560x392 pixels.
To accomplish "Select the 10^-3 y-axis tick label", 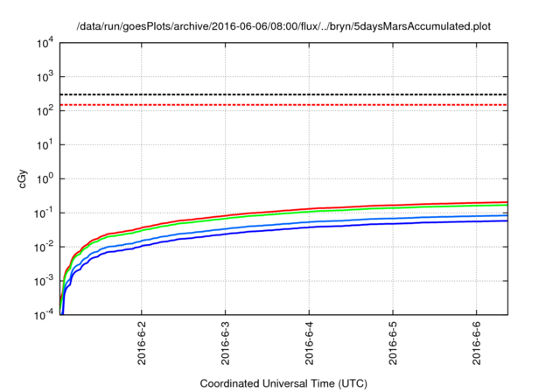I will 44,282.
